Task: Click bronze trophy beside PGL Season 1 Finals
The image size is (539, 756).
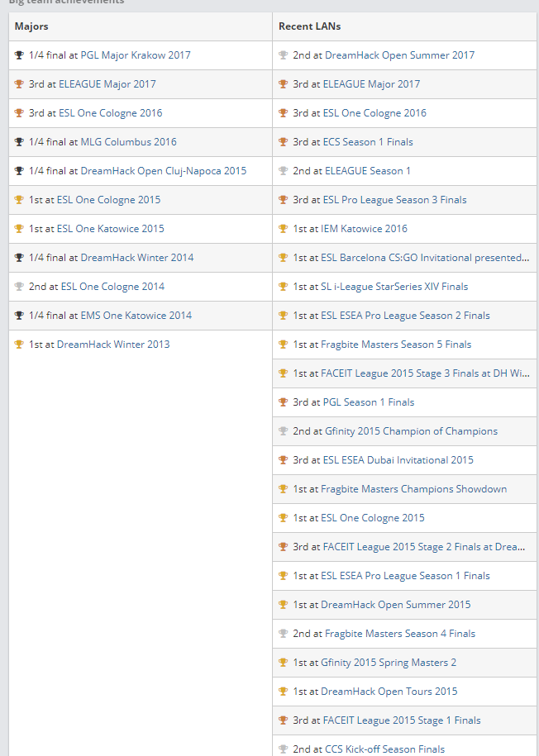Action: 284,402
